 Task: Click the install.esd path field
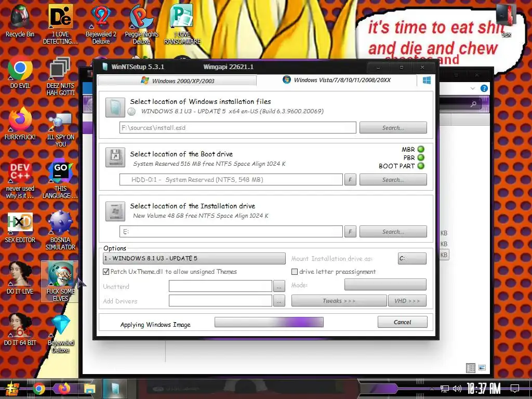tap(238, 128)
